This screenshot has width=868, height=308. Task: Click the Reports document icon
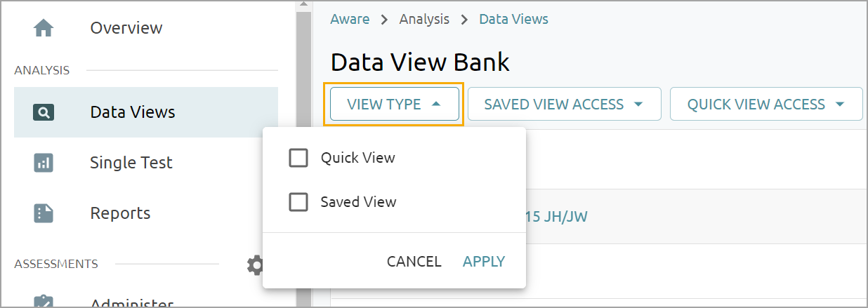coord(44,213)
